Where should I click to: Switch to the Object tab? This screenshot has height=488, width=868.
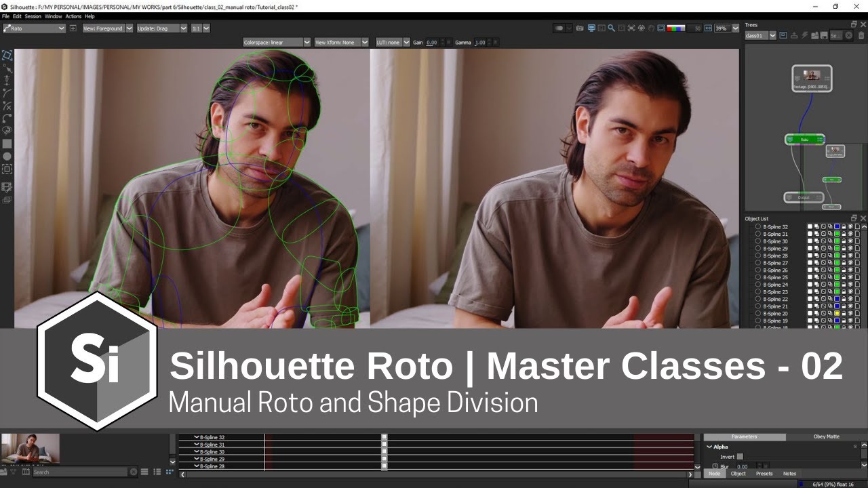click(x=738, y=474)
